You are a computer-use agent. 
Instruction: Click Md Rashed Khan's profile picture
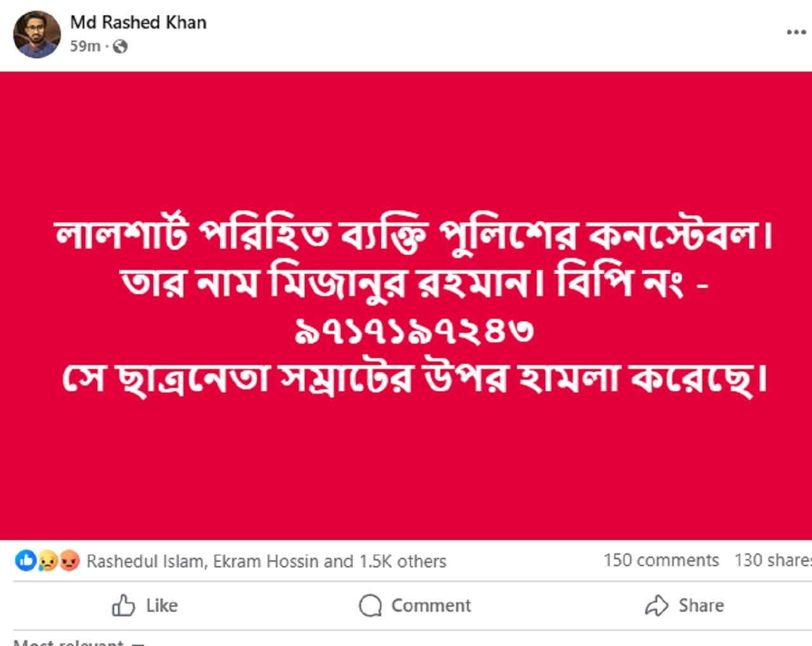(37, 34)
